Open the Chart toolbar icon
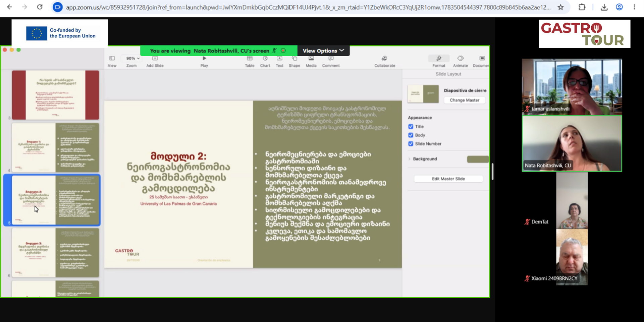The width and height of the screenshot is (644, 322). click(265, 59)
